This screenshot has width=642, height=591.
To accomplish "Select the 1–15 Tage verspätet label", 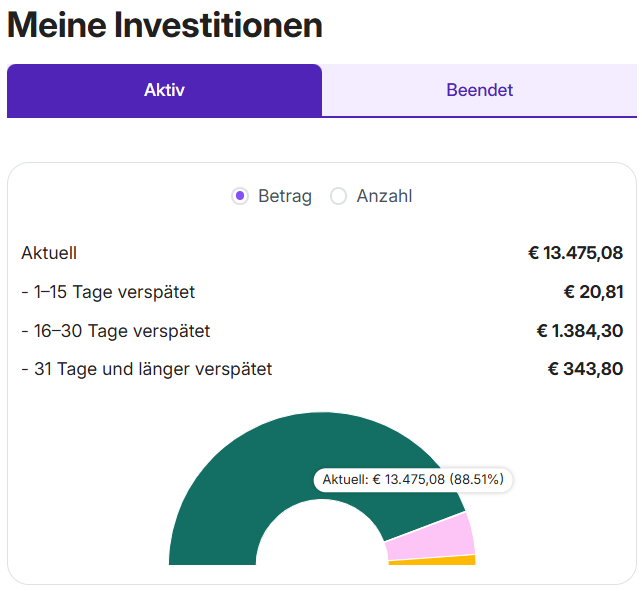I will point(108,293).
